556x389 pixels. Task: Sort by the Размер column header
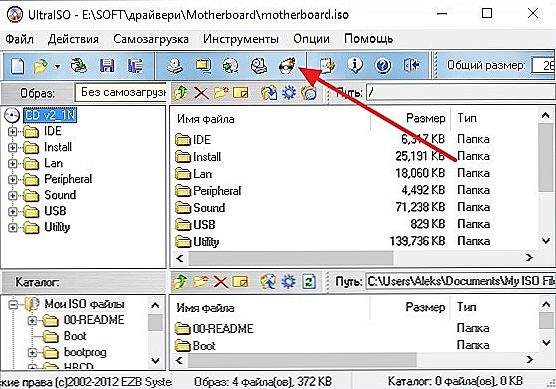pyautogui.click(x=410, y=118)
